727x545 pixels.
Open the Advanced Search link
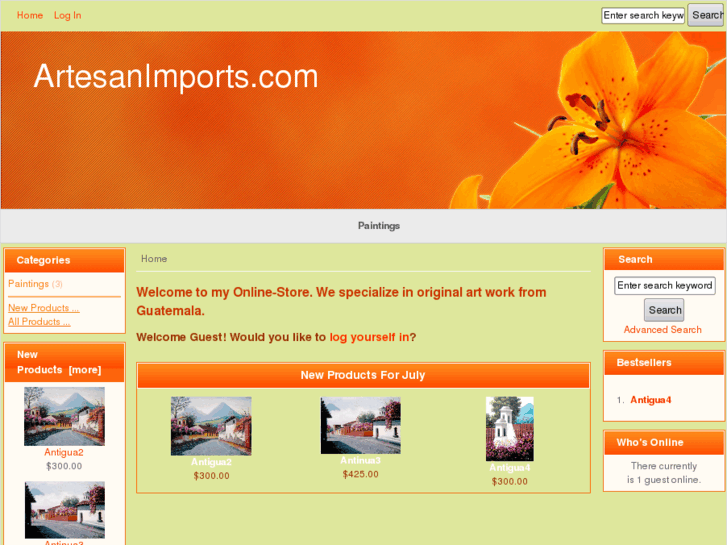[662, 330]
